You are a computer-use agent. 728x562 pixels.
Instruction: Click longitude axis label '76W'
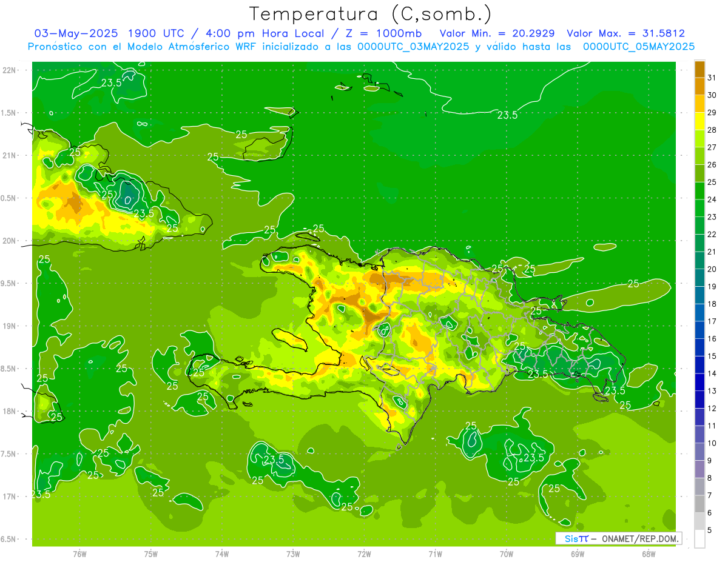(x=79, y=554)
